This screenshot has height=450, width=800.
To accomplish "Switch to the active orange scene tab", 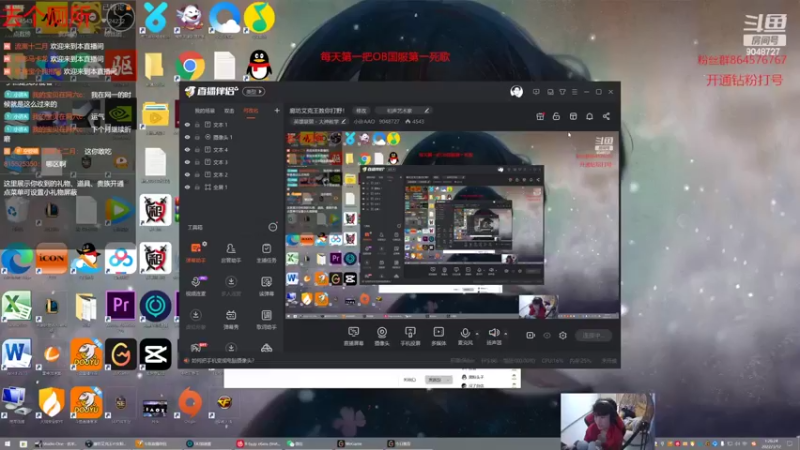I will click(x=251, y=111).
